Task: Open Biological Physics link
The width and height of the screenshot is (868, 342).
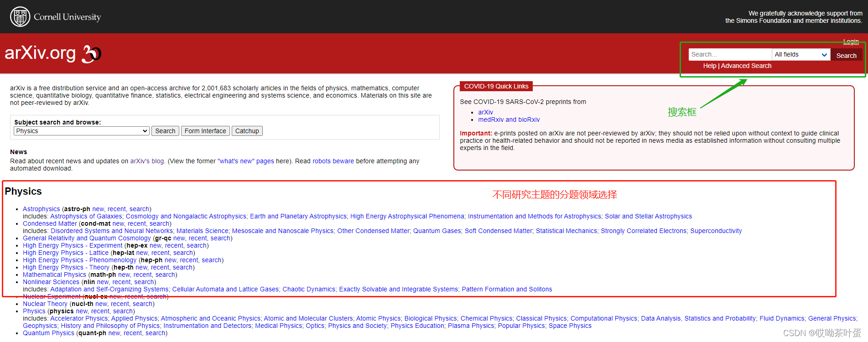Action: 431,318
